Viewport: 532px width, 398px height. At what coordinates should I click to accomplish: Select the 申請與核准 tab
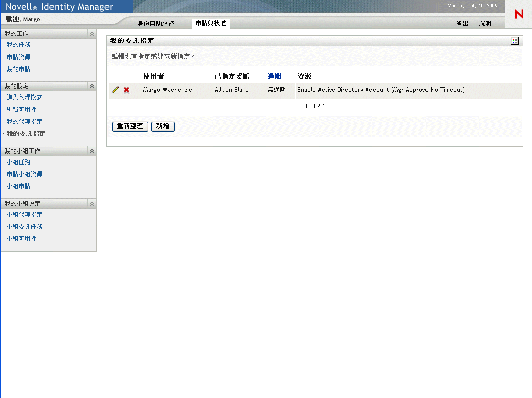coord(210,23)
